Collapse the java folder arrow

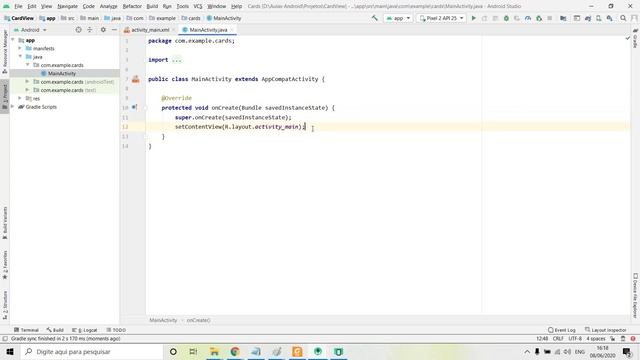(20, 57)
